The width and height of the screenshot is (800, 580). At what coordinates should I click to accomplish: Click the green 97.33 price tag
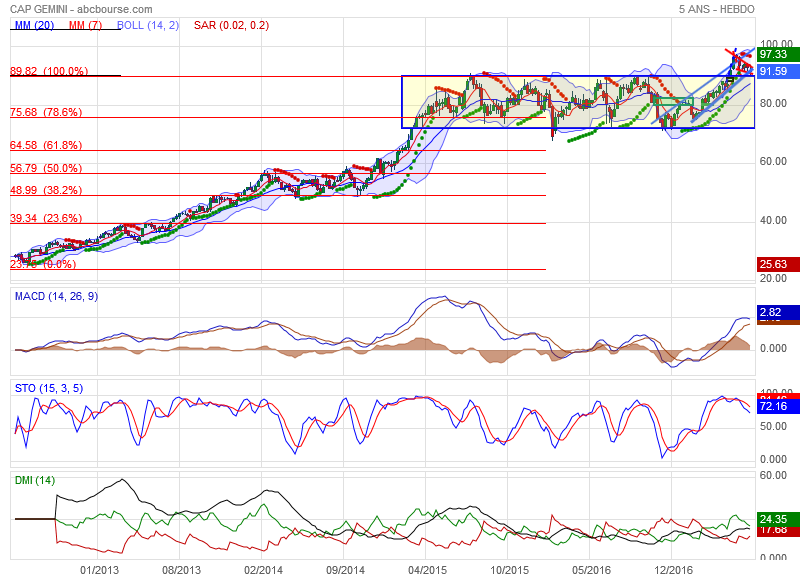click(778, 54)
